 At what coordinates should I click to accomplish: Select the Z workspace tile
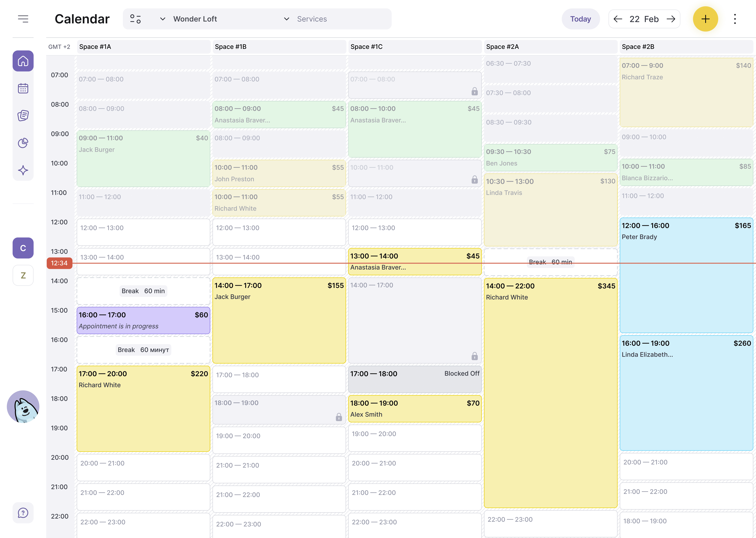click(23, 275)
